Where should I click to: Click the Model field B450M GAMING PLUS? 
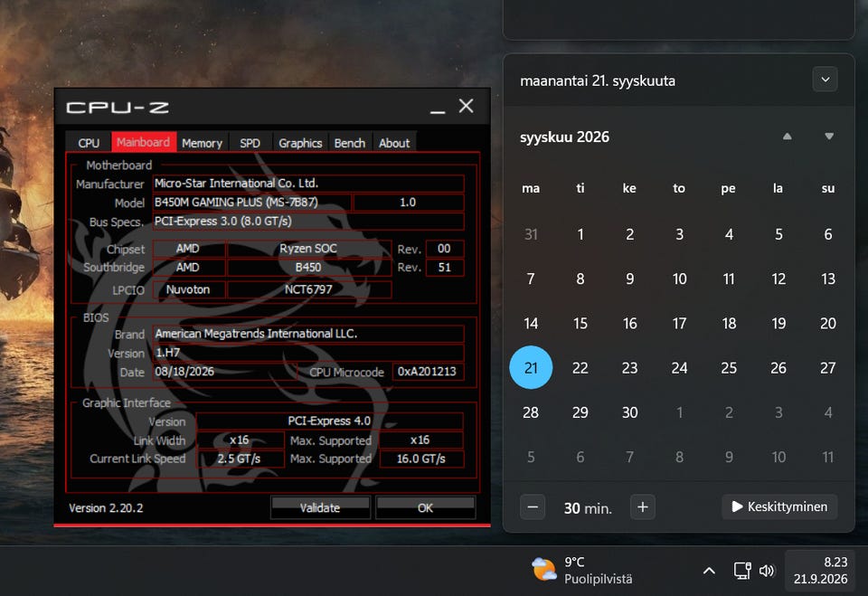pos(252,203)
